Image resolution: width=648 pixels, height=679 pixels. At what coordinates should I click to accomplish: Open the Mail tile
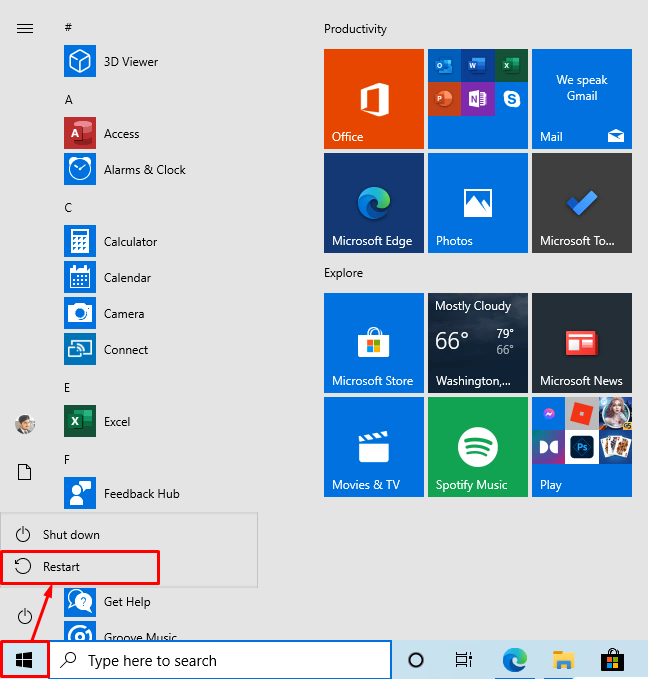tap(582, 99)
